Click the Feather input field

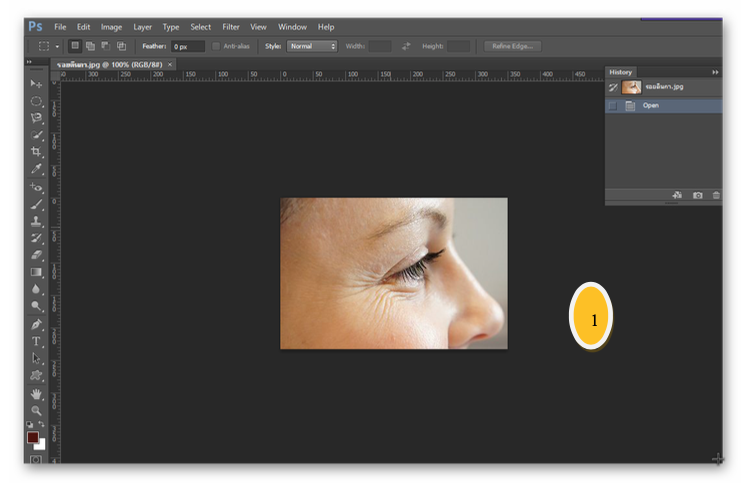pyautogui.click(x=187, y=46)
